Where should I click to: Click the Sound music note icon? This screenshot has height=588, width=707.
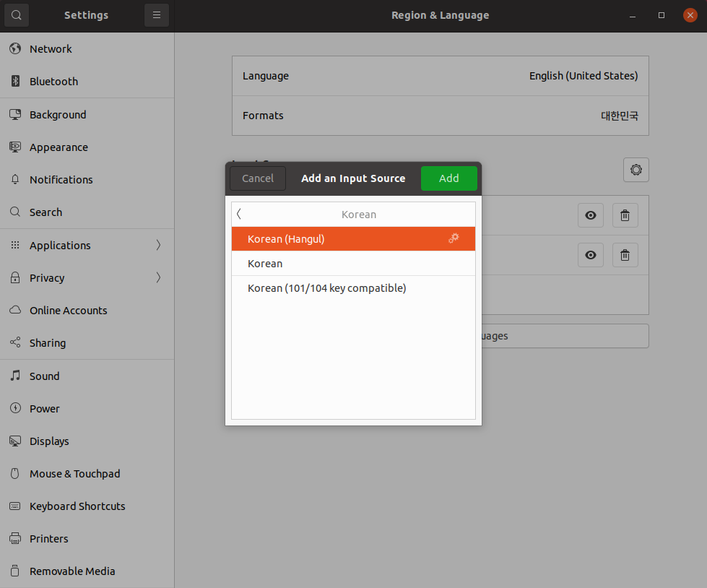coord(15,376)
